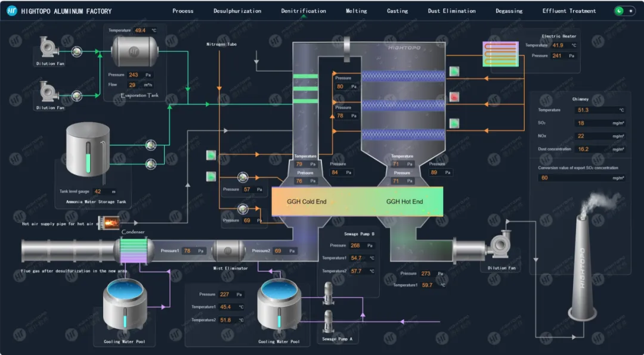This screenshot has height=355, width=644.
Task: Switch to the Effluent Treatment tab
Action: tap(569, 11)
